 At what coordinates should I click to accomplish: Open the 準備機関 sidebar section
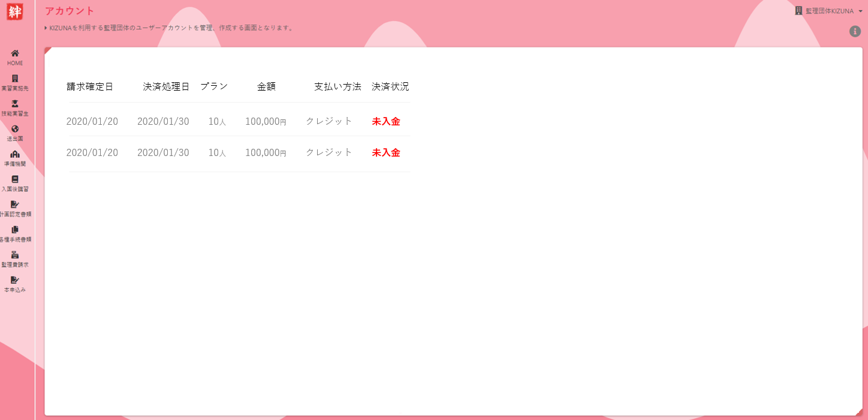(x=15, y=158)
